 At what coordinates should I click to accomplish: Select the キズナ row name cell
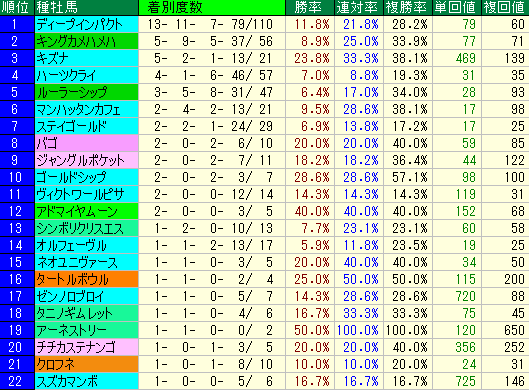point(86,58)
